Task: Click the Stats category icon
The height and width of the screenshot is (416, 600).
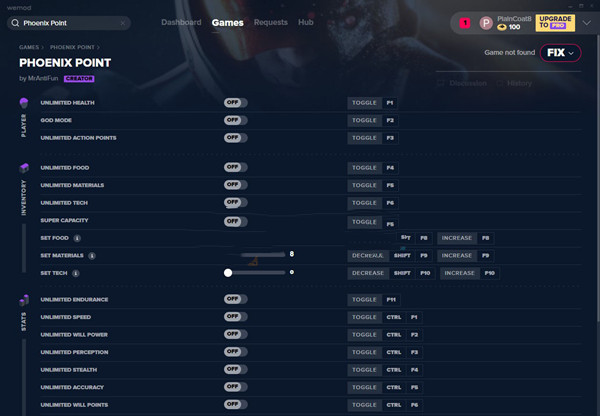Action: click(x=24, y=299)
